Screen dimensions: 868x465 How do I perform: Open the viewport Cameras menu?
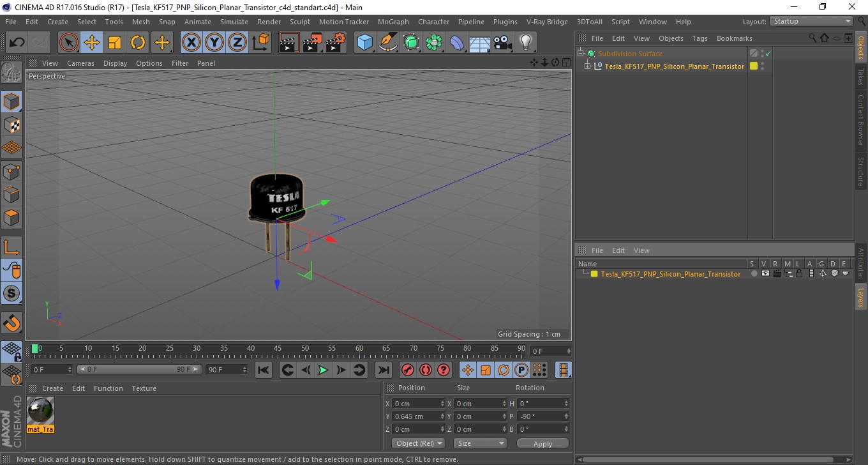(x=80, y=63)
